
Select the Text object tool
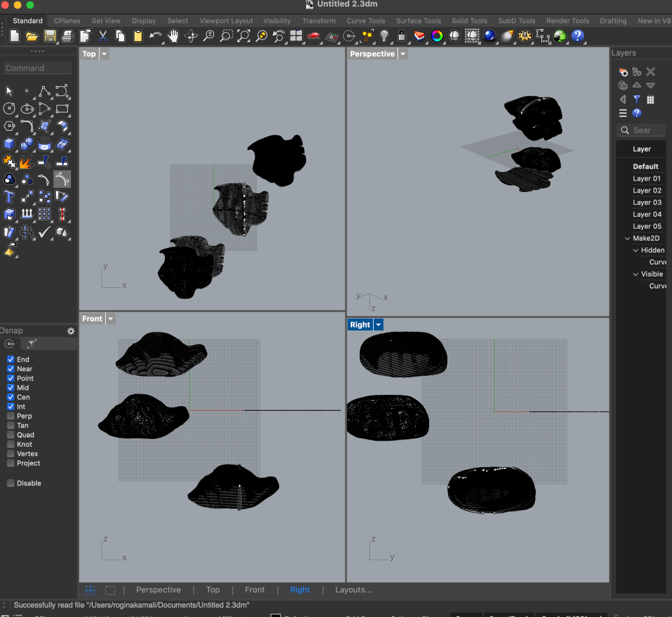point(9,196)
